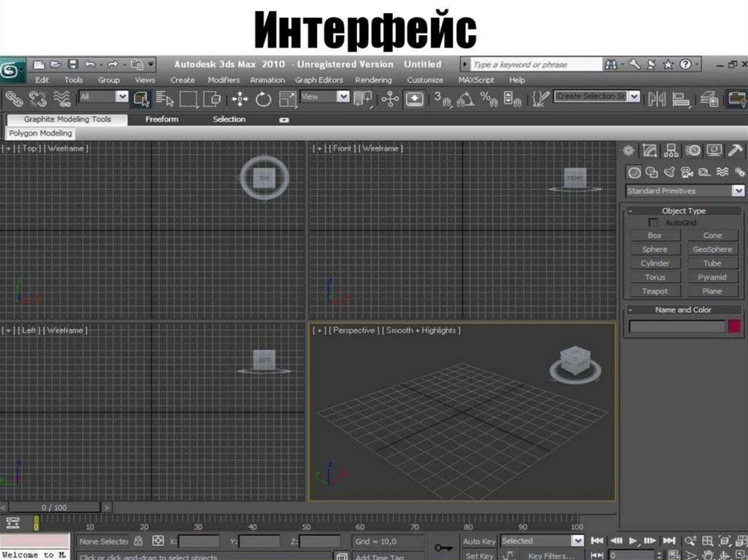Image resolution: width=748 pixels, height=560 pixels.
Task: Open the Edit menu
Action: [42, 80]
